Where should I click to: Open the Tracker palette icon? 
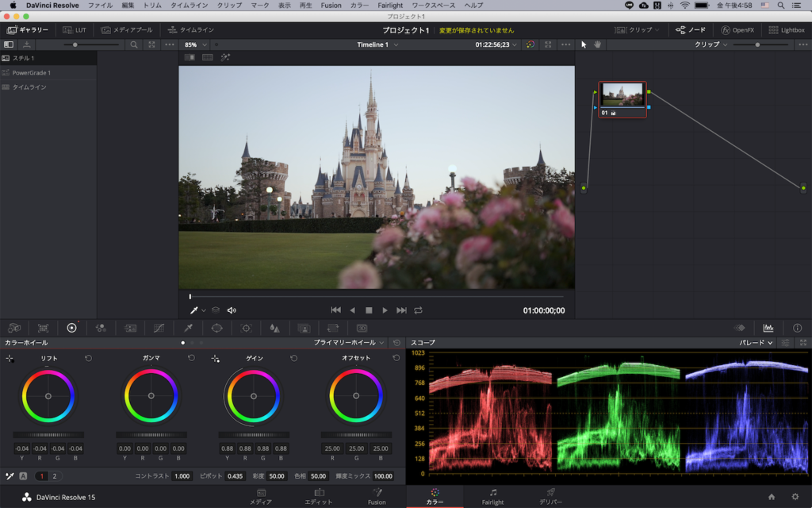pyautogui.click(x=246, y=327)
